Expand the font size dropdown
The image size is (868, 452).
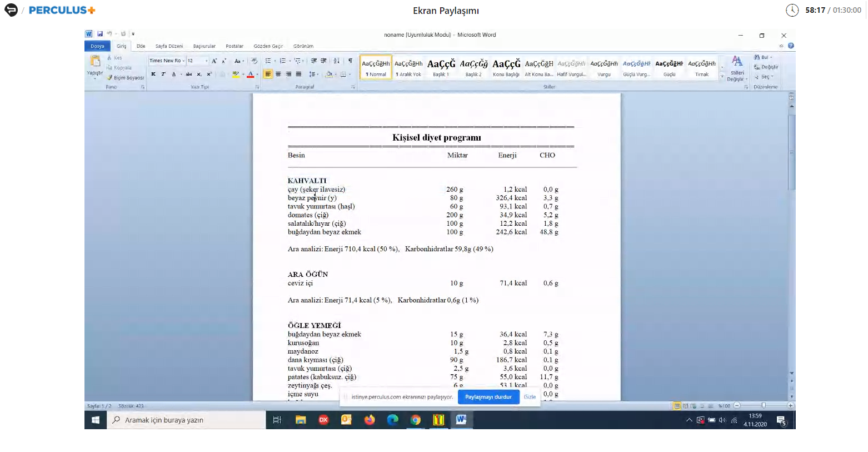click(207, 61)
